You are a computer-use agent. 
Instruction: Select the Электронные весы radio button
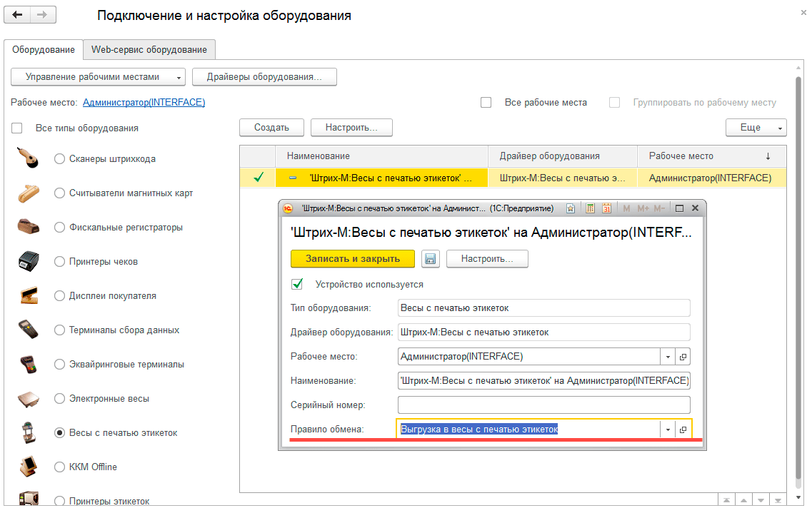click(60, 399)
